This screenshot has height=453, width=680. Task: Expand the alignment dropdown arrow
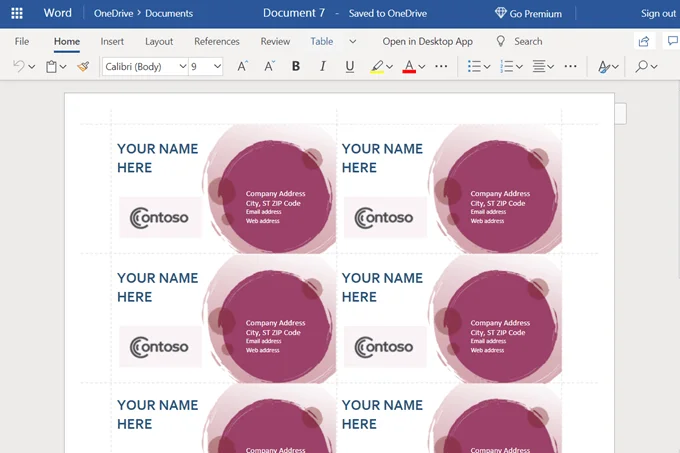pos(551,67)
